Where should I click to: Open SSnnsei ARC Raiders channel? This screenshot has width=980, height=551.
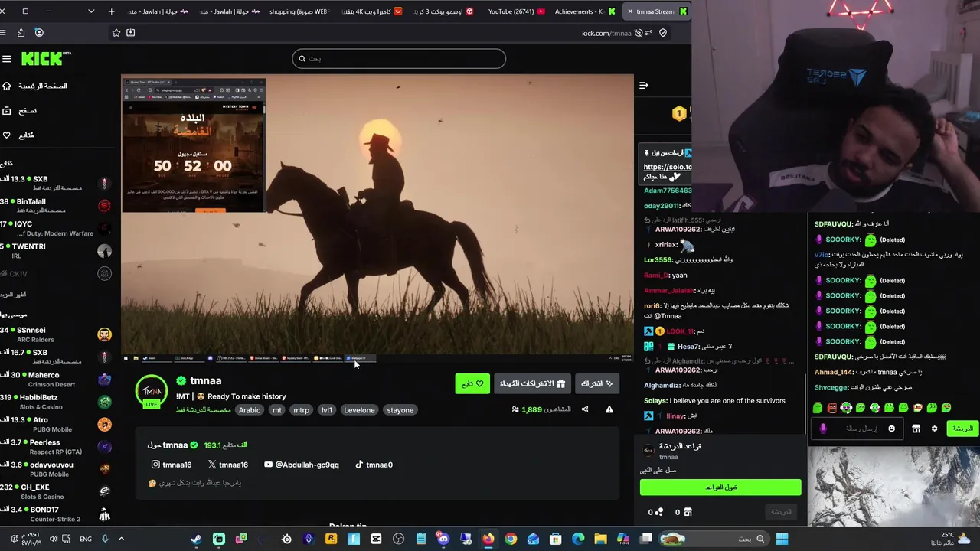tap(56, 334)
